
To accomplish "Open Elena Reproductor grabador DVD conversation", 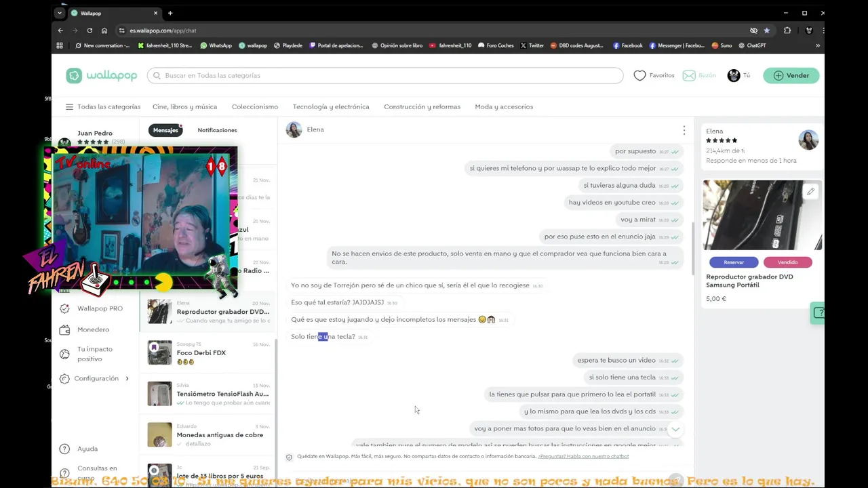I will point(208,312).
